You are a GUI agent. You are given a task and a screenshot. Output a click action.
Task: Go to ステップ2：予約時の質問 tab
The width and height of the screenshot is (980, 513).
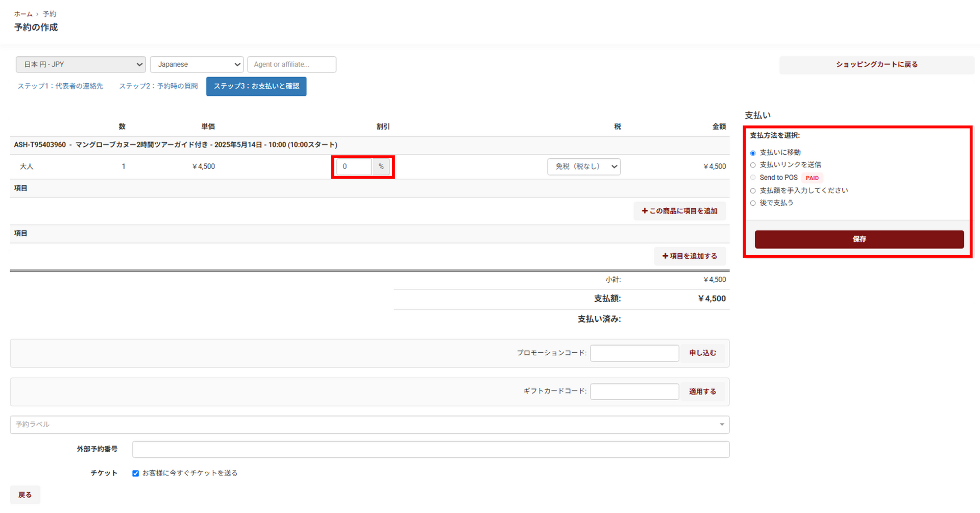pyautogui.click(x=158, y=86)
